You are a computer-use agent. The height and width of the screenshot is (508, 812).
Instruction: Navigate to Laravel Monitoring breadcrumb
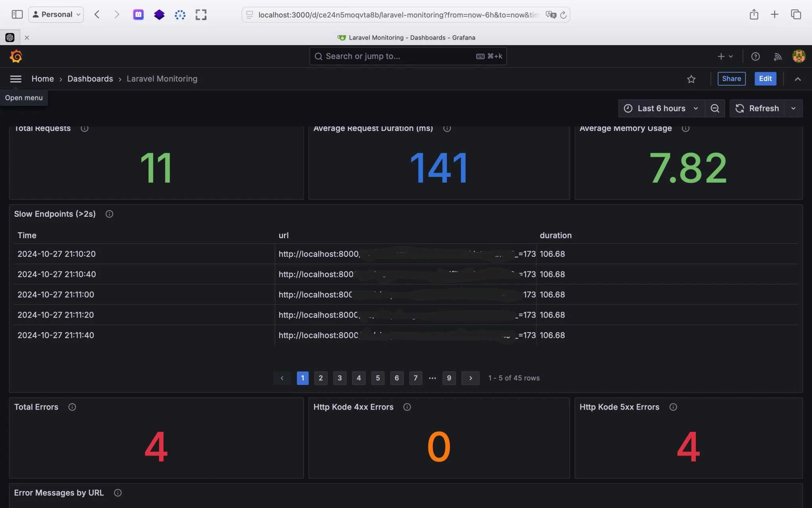click(x=162, y=79)
